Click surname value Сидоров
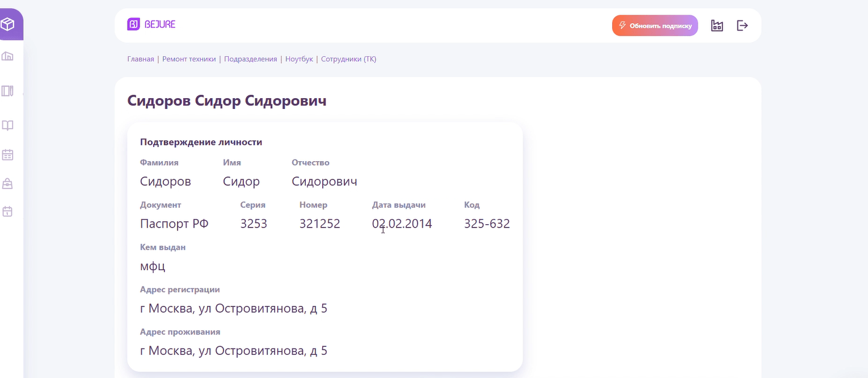 click(x=166, y=182)
